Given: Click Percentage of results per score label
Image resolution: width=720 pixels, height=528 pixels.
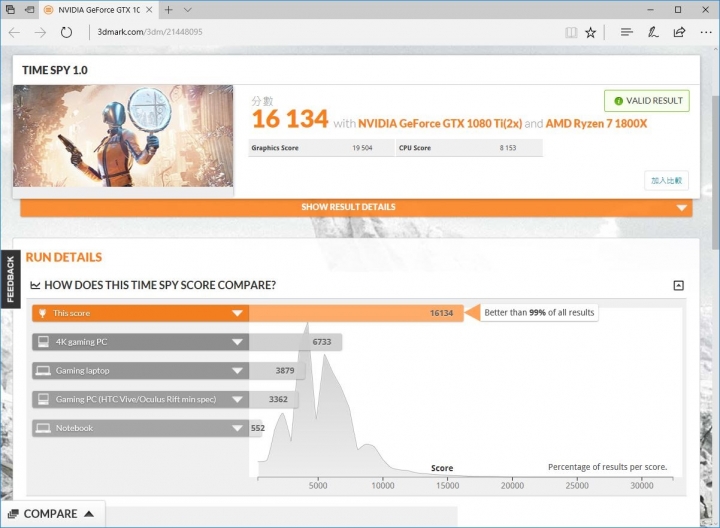Looking at the screenshot, I should [608, 467].
